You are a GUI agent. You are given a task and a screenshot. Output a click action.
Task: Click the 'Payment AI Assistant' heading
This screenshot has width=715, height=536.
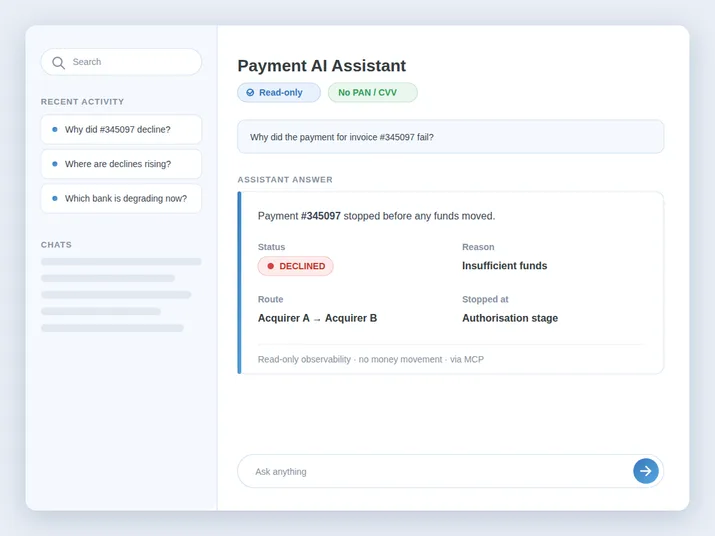click(x=321, y=66)
